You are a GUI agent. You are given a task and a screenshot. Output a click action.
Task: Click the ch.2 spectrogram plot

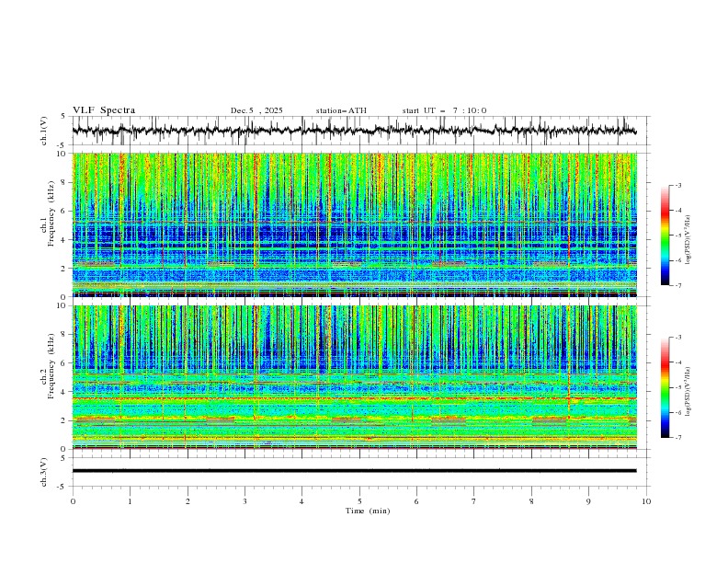click(x=358, y=376)
